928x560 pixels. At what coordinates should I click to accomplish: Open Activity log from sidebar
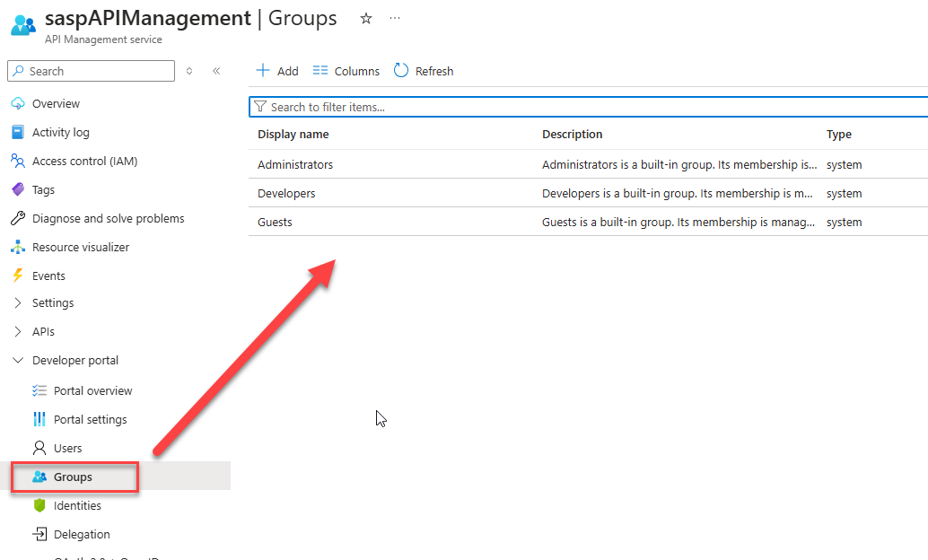[x=60, y=133]
